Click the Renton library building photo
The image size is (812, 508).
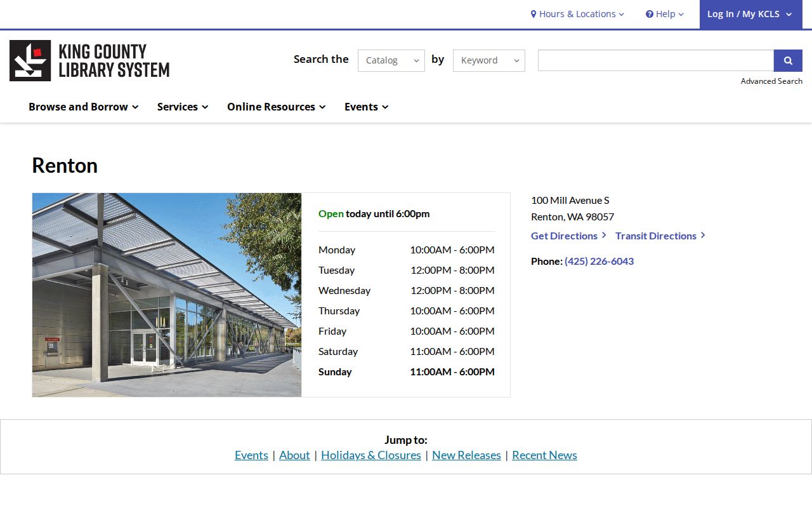[167, 295]
